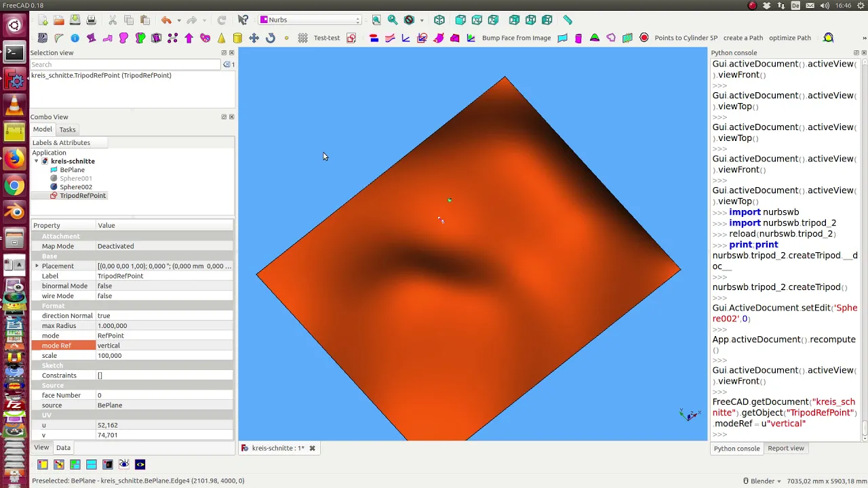Switch to the Report view tab
This screenshot has width=868, height=488.
click(786, 448)
